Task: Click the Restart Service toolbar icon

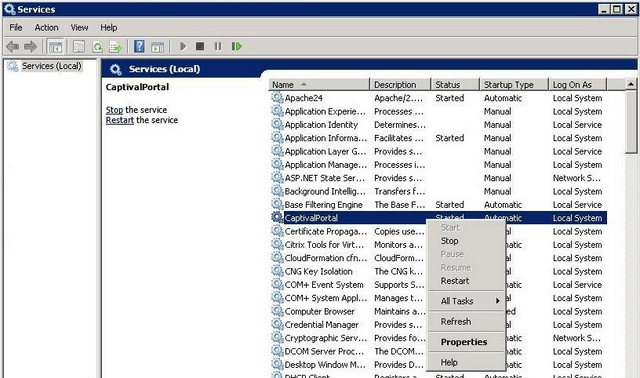Action: [x=237, y=47]
